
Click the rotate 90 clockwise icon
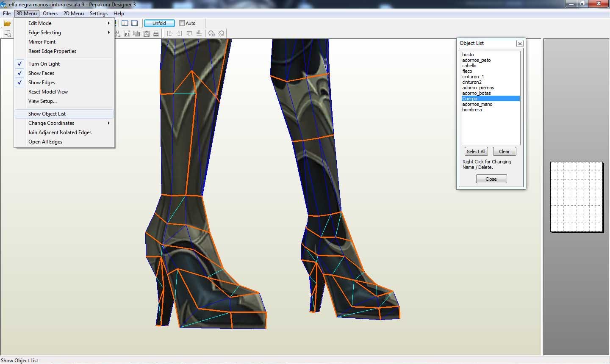tap(221, 33)
